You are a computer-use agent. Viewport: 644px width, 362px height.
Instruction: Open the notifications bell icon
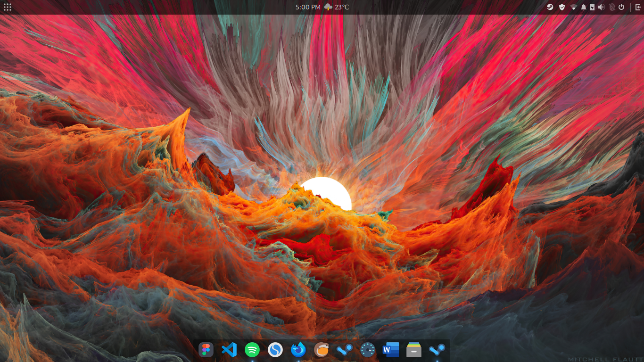pyautogui.click(x=584, y=7)
